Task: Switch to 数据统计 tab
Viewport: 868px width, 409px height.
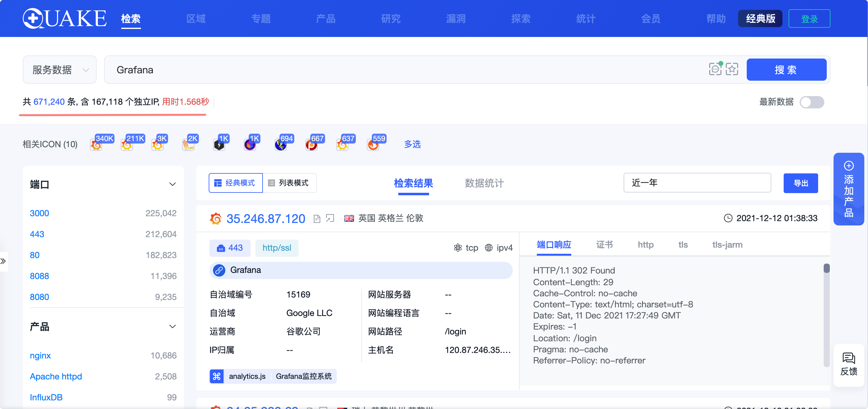Action: coord(484,183)
